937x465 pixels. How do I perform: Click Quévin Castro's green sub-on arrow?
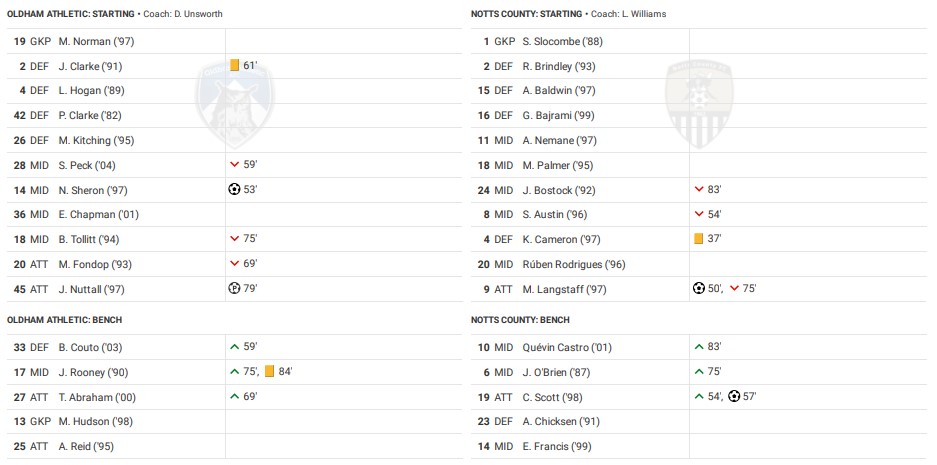699,347
